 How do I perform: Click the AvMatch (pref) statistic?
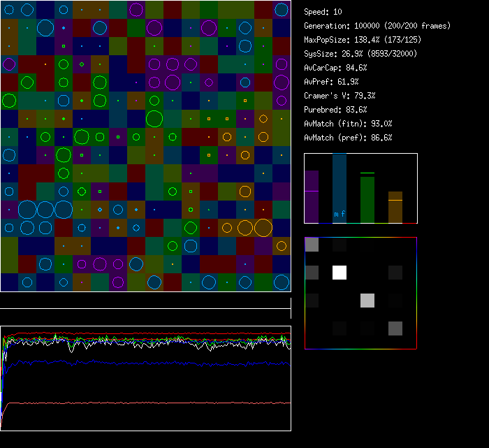pos(347,138)
